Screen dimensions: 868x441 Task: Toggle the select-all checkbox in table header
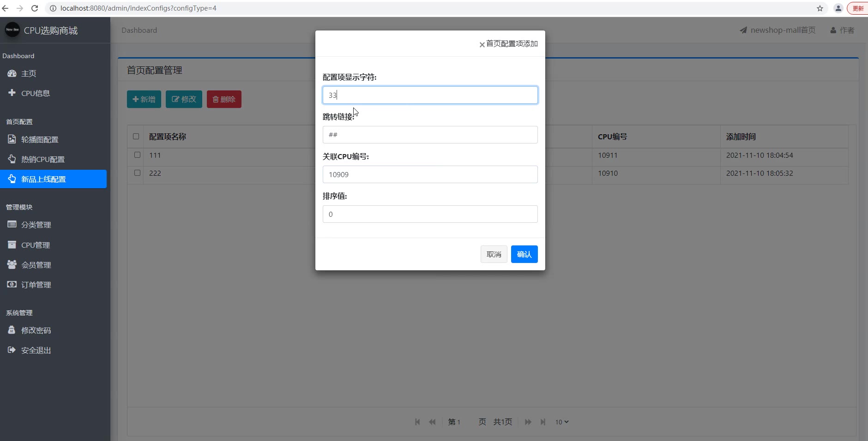tap(136, 137)
